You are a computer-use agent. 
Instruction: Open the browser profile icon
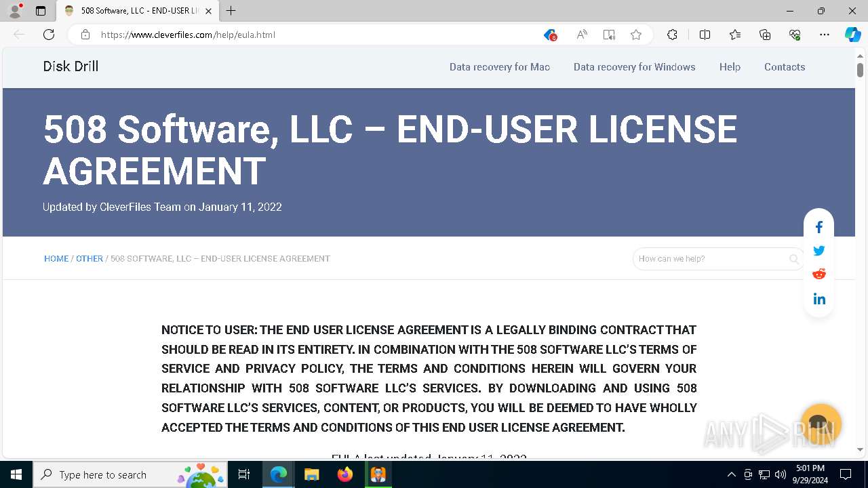(15, 11)
